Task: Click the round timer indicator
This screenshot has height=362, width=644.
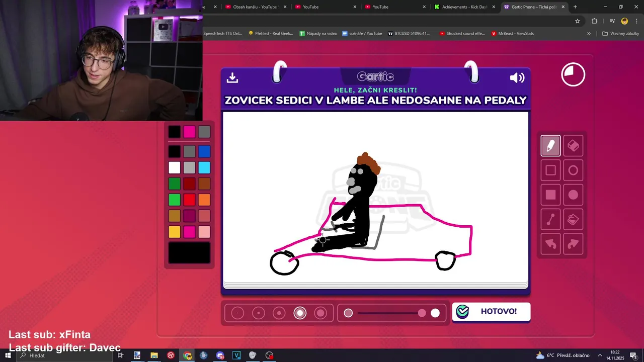Action: coord(573,74)
